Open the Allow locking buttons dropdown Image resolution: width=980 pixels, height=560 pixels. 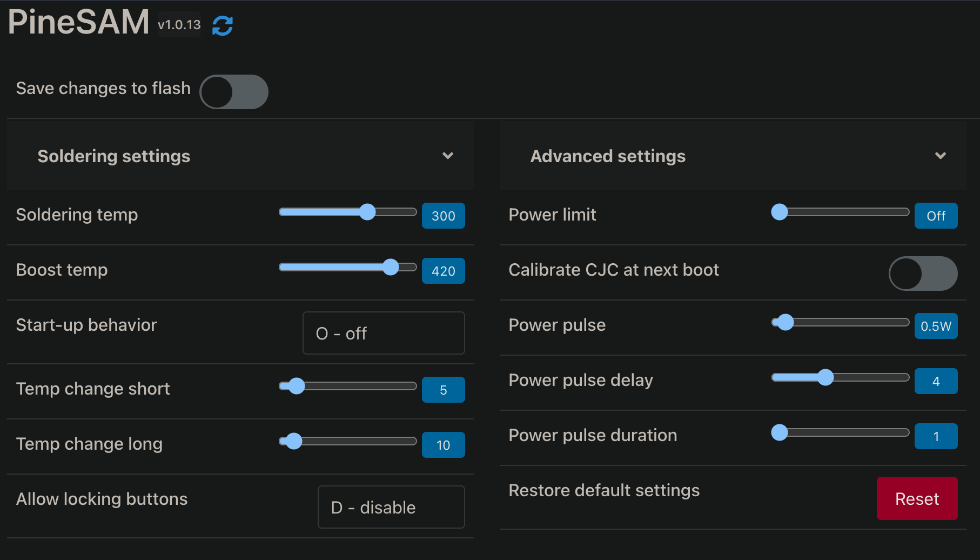(391, 507)
